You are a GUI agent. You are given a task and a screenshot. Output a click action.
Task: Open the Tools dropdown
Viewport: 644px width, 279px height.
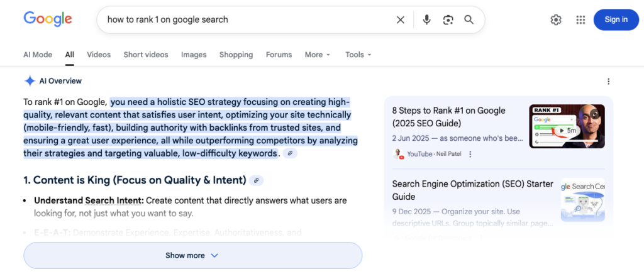point(358,55)
